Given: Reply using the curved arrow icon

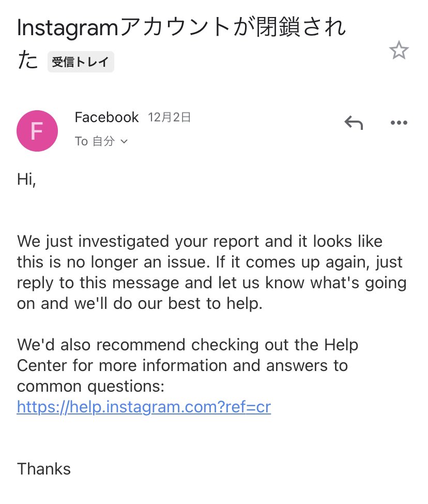Looking at the screenshot, I should [x=354, y=123].
